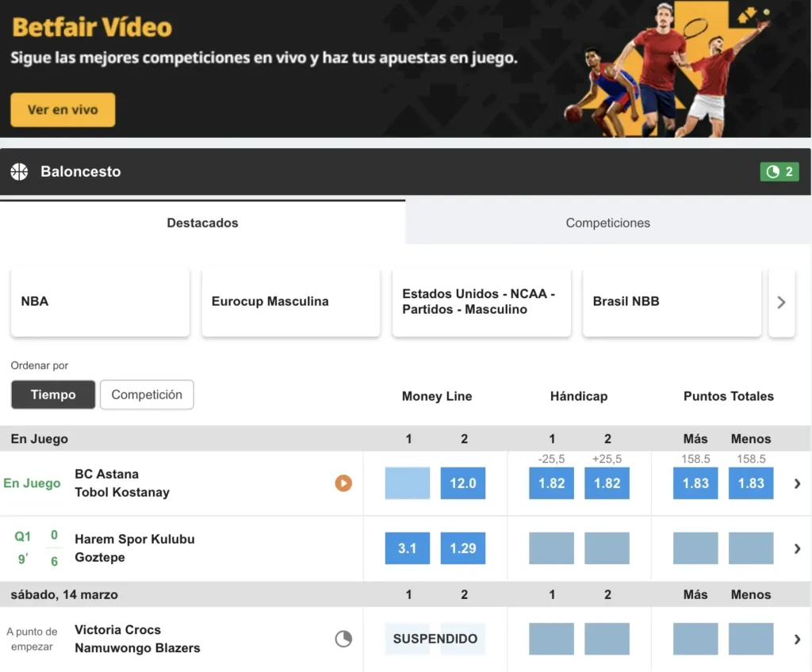Open the Brasil NBB card

[672, 302]
